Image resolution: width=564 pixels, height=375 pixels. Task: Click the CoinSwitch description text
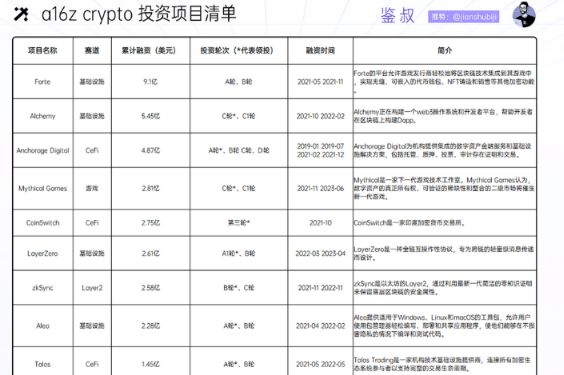coord(410,223)
